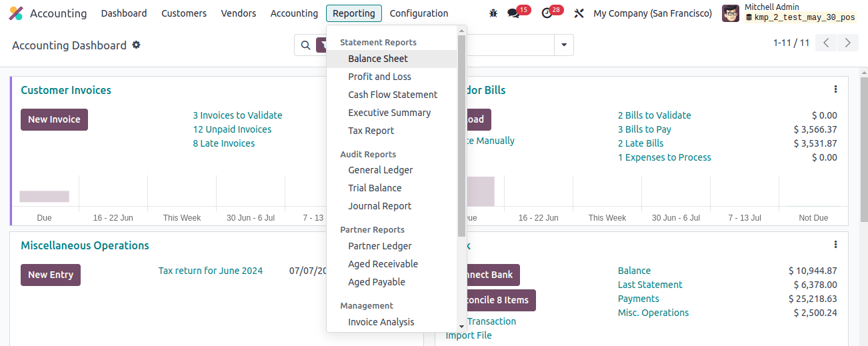868x346 pixels.
Task: Go to the previous page arrow
Action: tap(827, 43)
